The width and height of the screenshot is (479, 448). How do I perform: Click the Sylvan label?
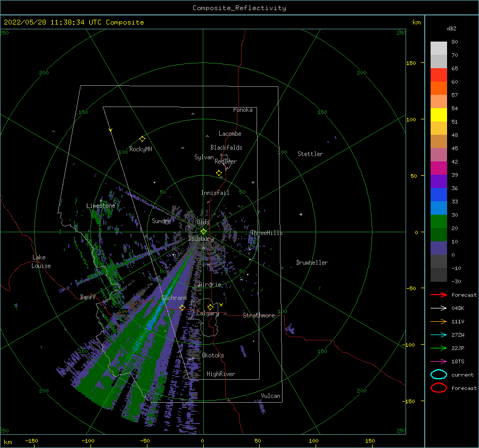point(204,157)
